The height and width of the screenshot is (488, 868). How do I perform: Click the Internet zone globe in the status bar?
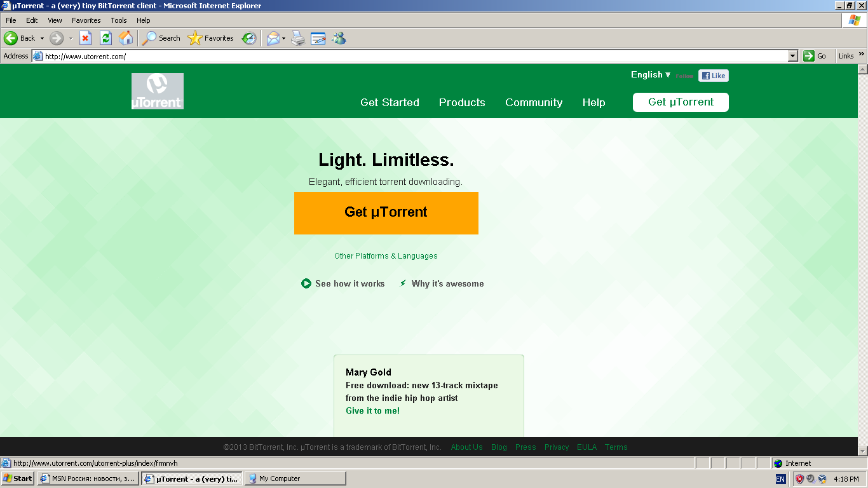tap(778, 463)
